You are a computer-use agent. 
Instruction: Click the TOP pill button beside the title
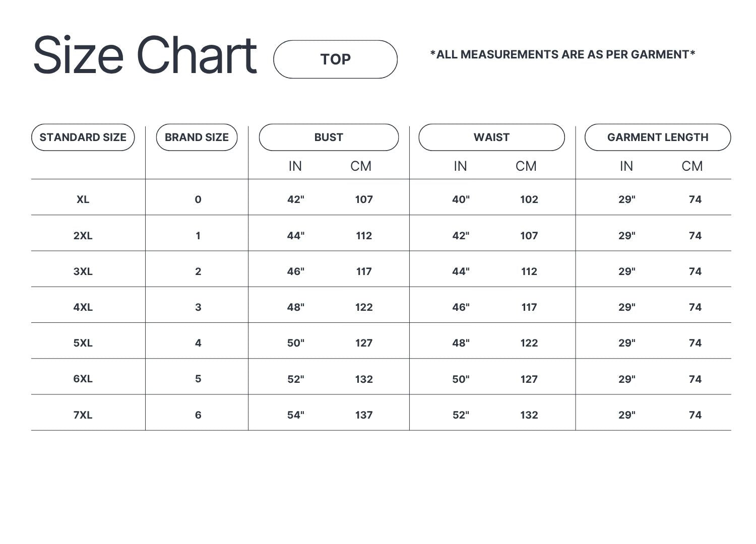[335, 59]
